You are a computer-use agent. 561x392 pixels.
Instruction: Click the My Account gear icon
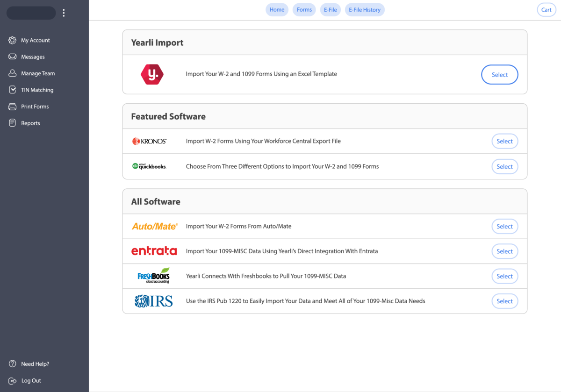pyautogui.click(x=13, y=40)
